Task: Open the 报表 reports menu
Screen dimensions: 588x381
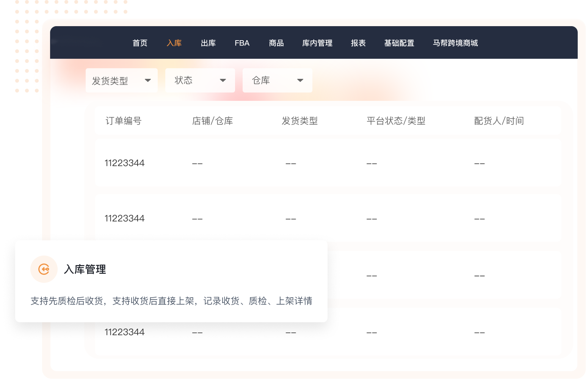Action: [x=358, y=43]
